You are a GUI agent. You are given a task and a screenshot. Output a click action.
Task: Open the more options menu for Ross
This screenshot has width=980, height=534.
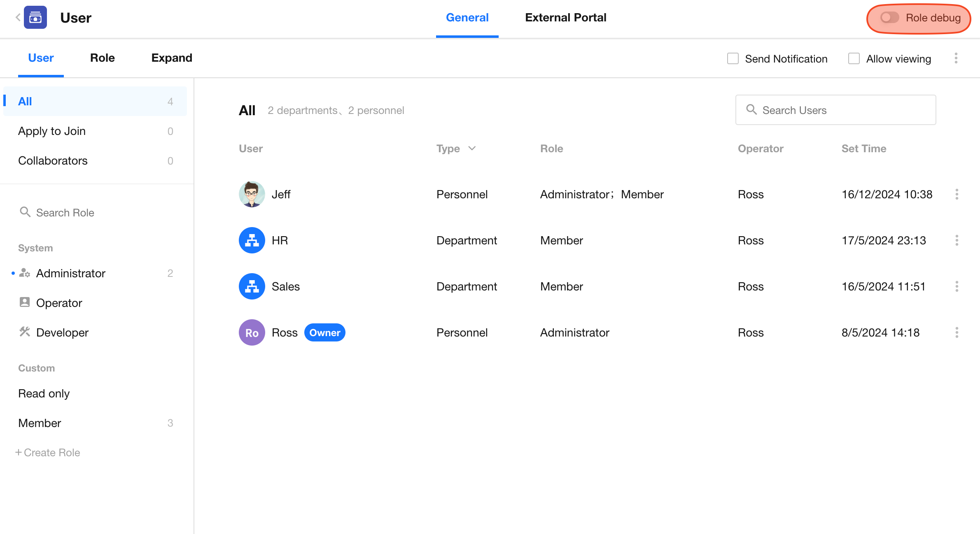click(x=957, y=332)
